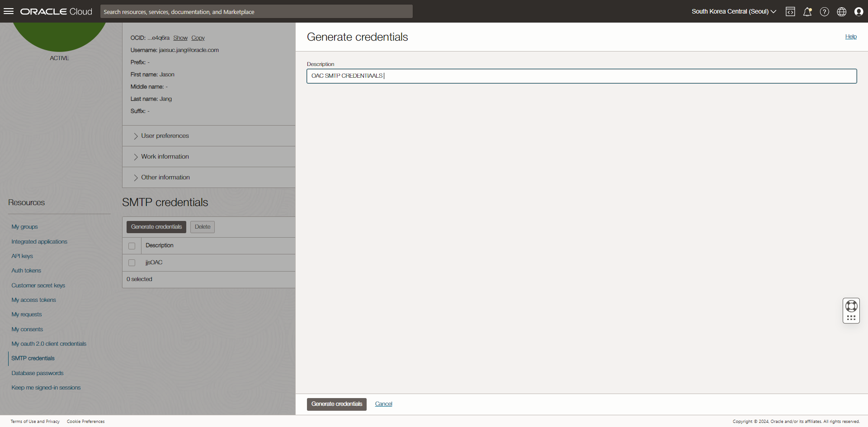The height and width of the screenshot is (427, 868).
Task: Open the Help link in panel
Action: click(x=851, y=37)
